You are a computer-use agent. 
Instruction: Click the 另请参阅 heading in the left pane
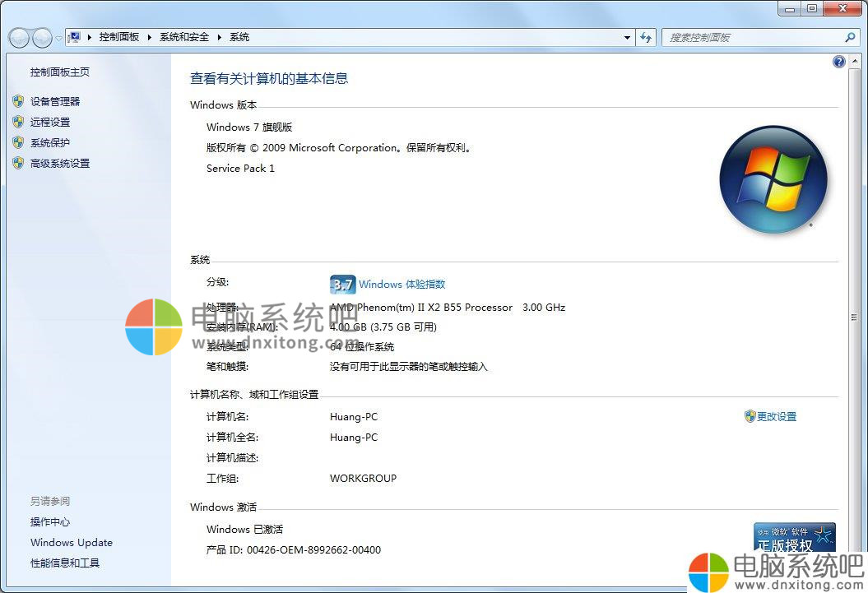[x=50, y=501]
